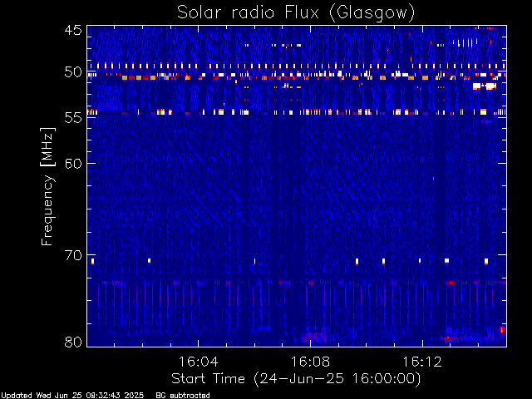Image resolution: width=532 pixels, height=399 pixels.
Task: Select the 50 frequency tick label
Action: click(x=73, y=72)
